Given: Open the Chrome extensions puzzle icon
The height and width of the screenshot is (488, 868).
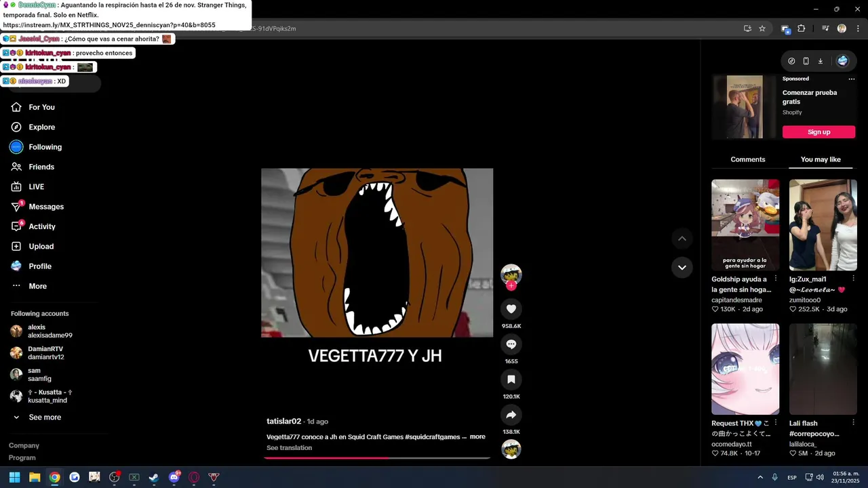Looking at the screenshot, I should click(801, 28).
